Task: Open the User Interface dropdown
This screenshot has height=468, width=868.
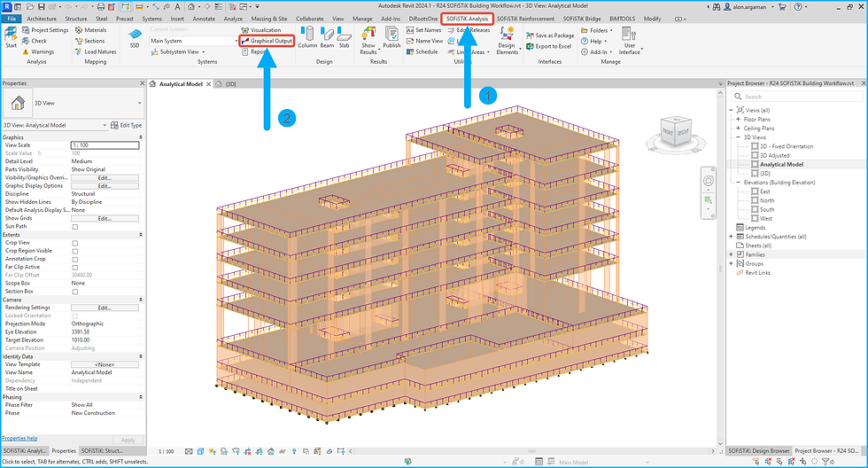Action: click(630, 41)
